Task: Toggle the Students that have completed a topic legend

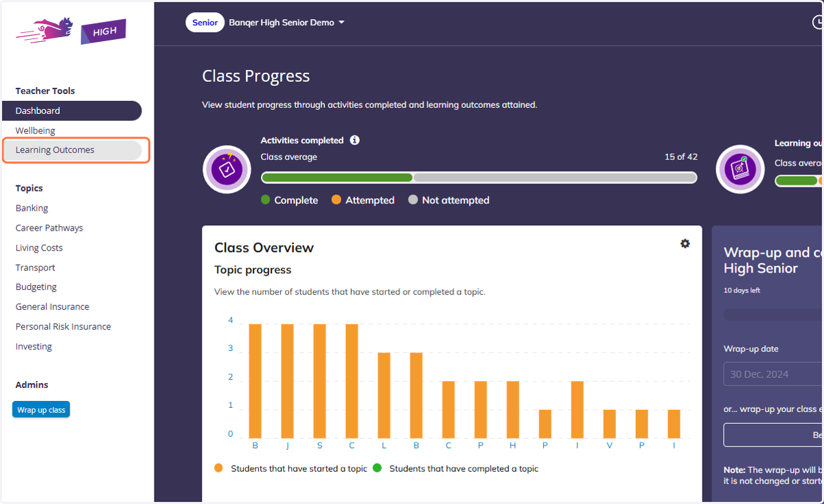Action: click(455, 468)
